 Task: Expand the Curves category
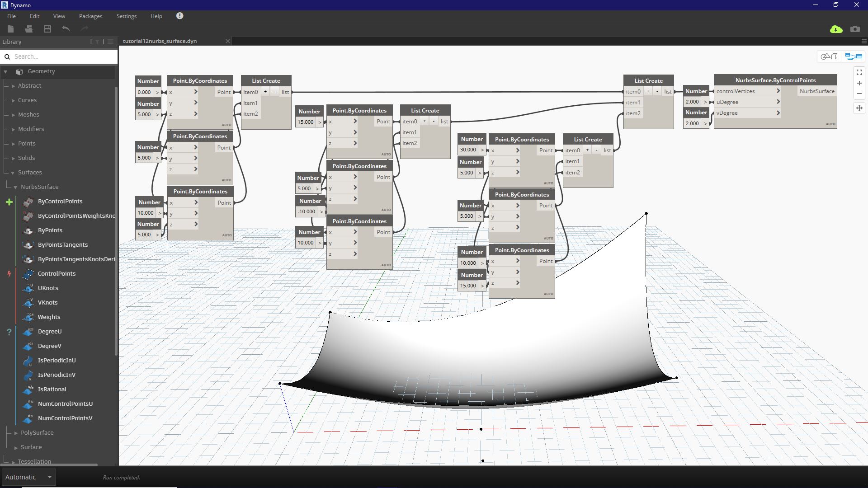pyautogui.click(x=14, y=100)
